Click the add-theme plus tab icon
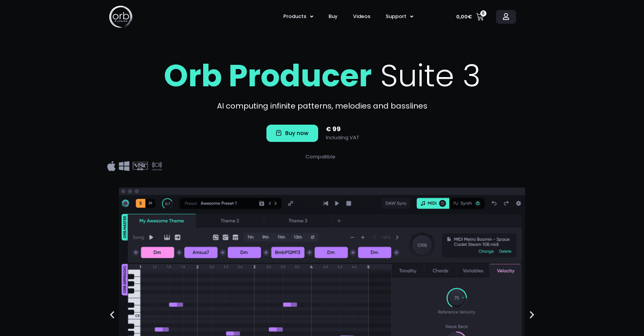Viewport: 644px width, 336px height. [339, 221]
